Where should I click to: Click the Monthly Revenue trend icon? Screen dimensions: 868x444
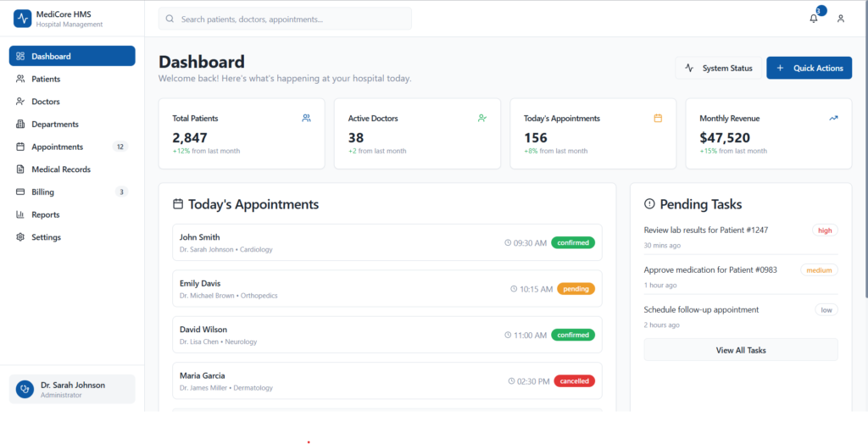tap(833, 119)
